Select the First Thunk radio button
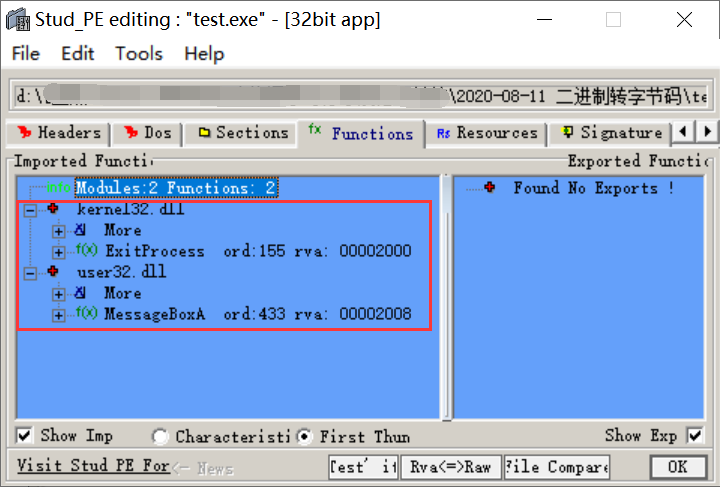 click(304, 436)
